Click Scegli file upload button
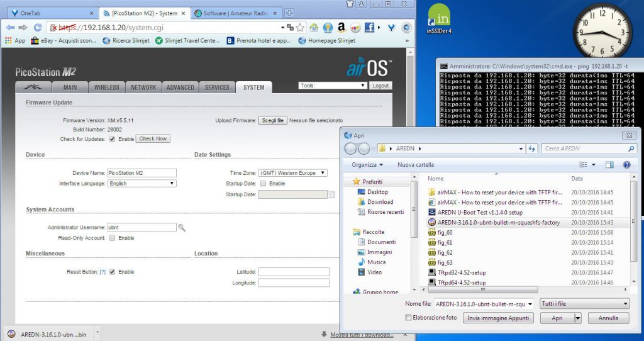The height and width of the screenshot is (341, 644). (x=273, y=120)
